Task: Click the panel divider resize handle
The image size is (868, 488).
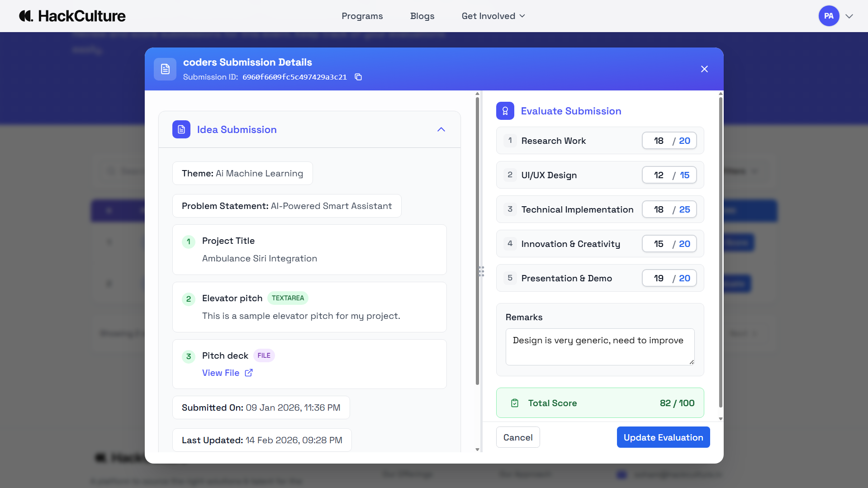Action: [481, 271]
